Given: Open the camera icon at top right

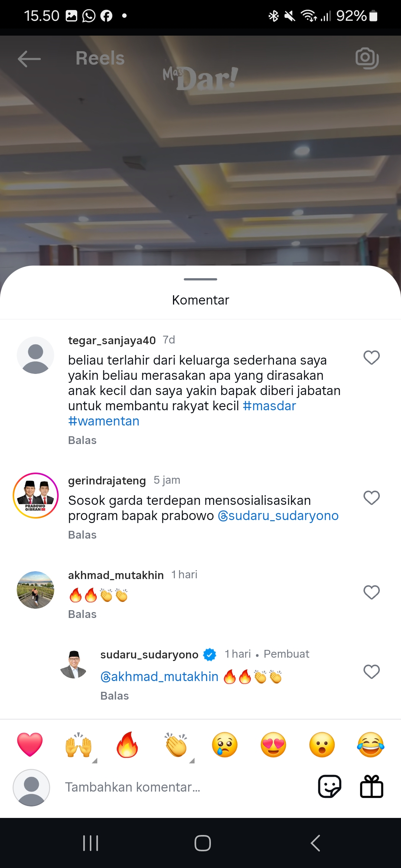Looking at the screenshot, I should (x=367, y=58).
